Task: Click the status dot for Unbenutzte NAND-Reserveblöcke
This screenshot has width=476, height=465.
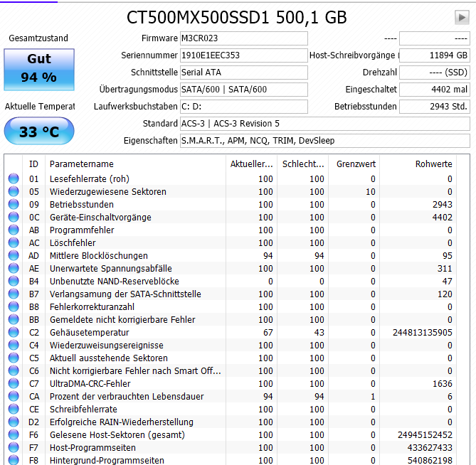Action: [14, 281]
